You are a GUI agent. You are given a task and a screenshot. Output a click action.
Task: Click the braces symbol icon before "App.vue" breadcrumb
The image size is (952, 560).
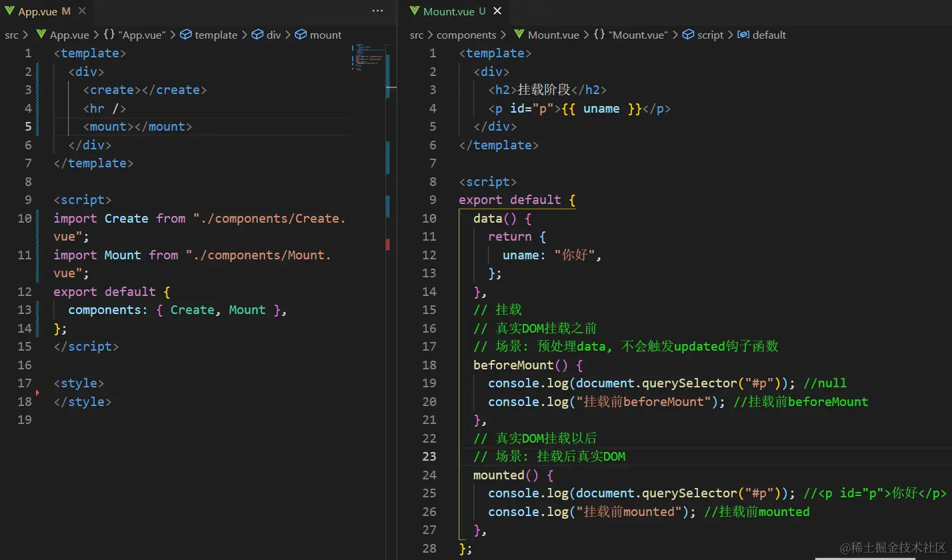pos(109,35)
